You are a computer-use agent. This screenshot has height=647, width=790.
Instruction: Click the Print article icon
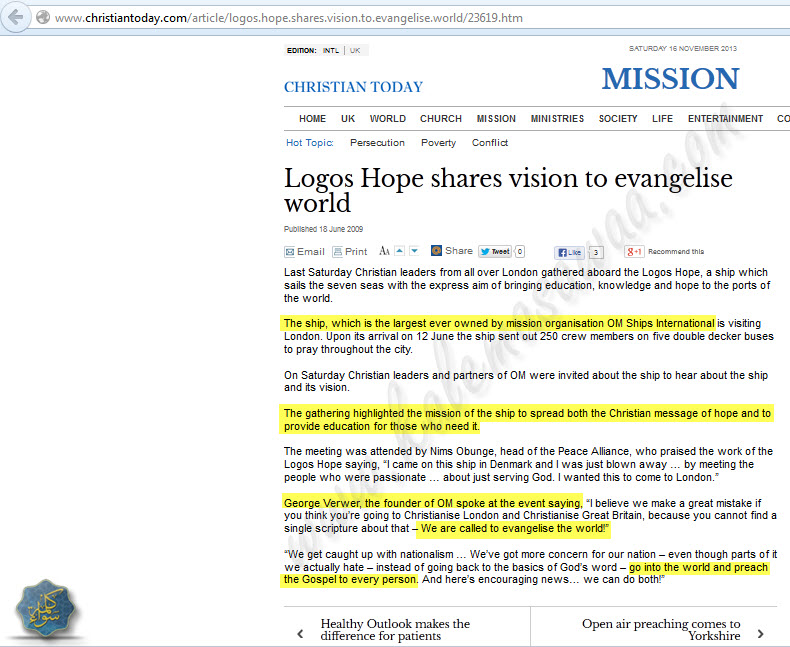[337, 252]
